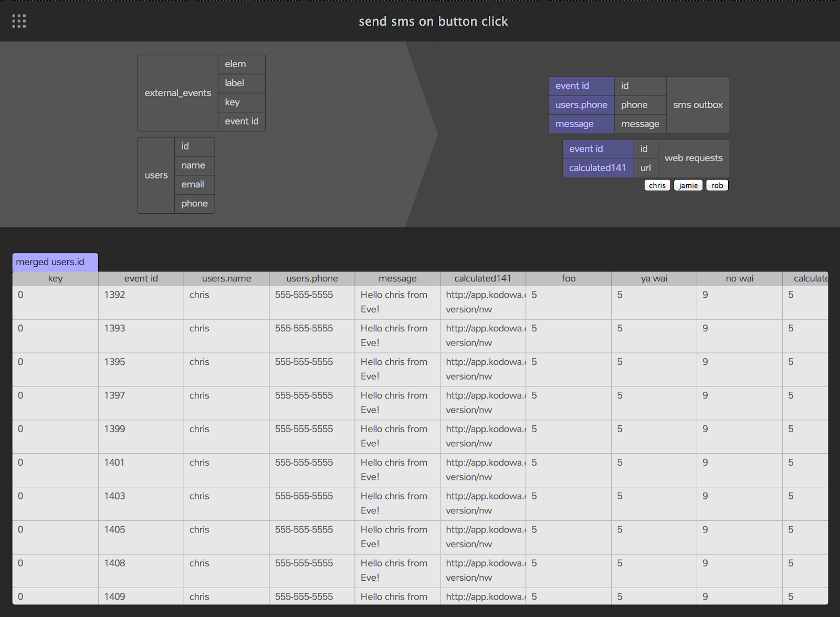The image size is (840, 617).
Task: Click the rob user tag
Action: pos(717,185)
